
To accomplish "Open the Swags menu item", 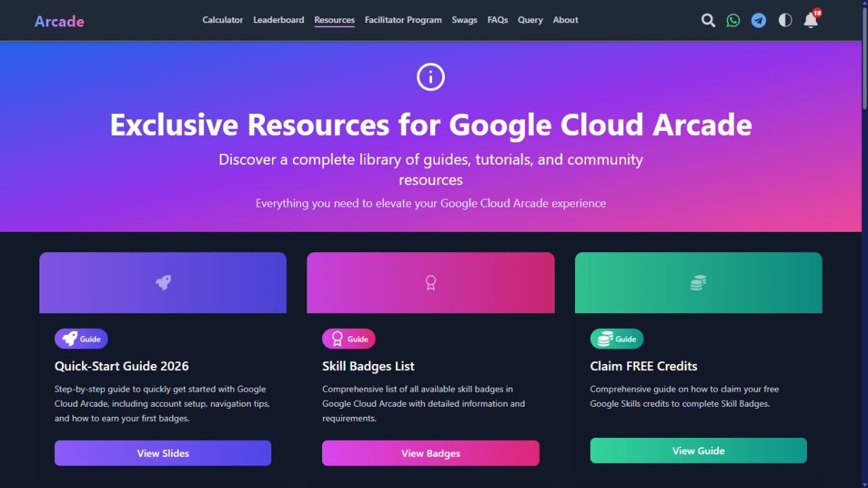I will [x=465, y=20].
